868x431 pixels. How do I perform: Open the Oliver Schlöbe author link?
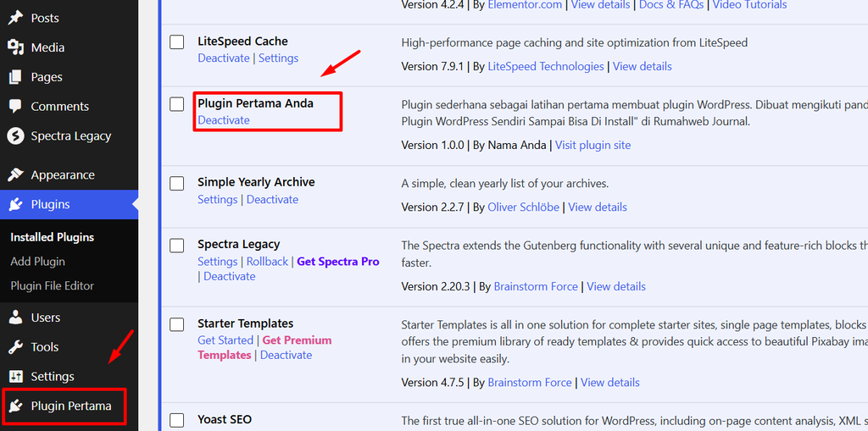pyautogui.click(x=523, y=207)
